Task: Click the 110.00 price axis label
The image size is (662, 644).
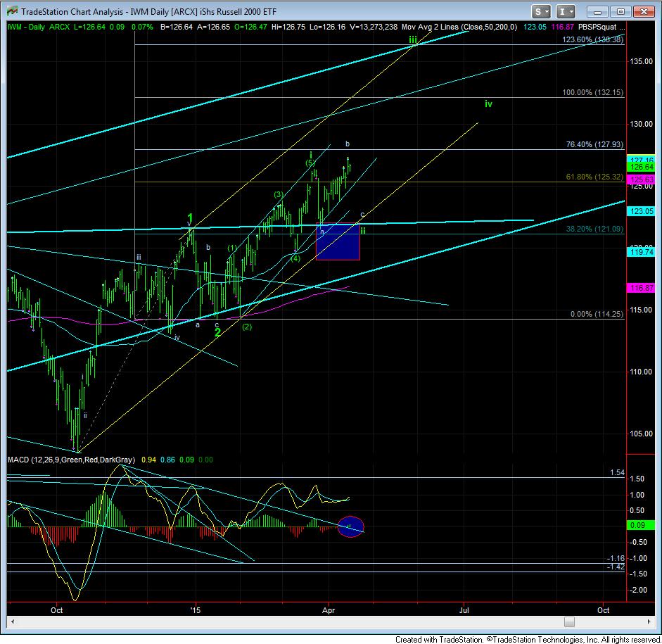Action: [642, 372]
